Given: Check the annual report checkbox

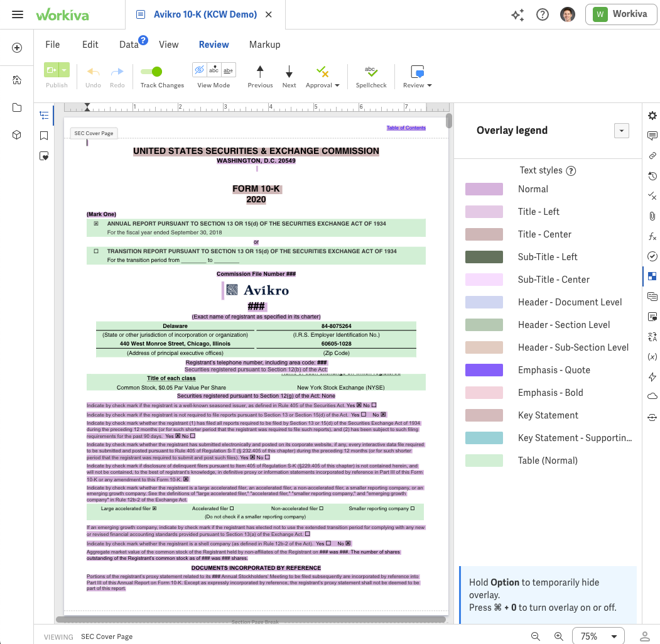Looking at the screenshot, I should click(96, 224).
